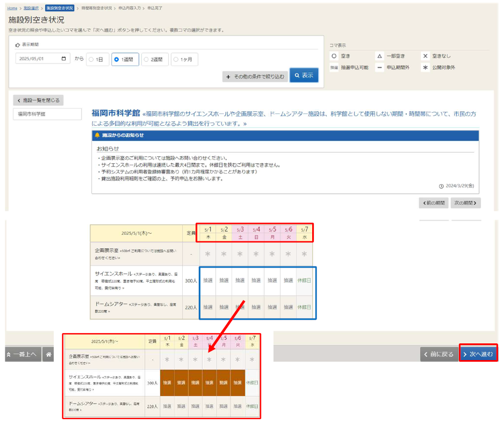Go to 前の期間 previous period

[433, 203]
